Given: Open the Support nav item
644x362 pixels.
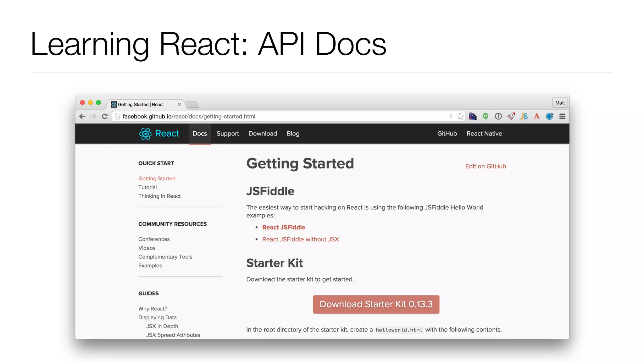Looking at the screenshot, I should (228, 134).
